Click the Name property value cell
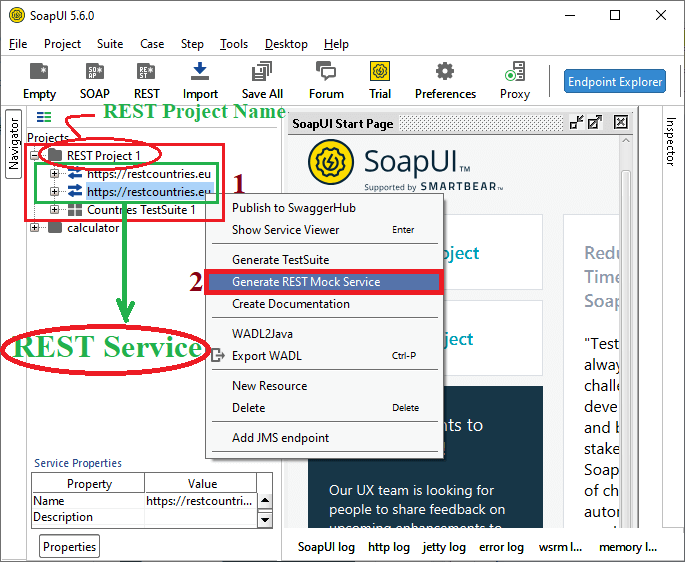The height and width of the screenshot is (564, 685). tap(200, 501)
